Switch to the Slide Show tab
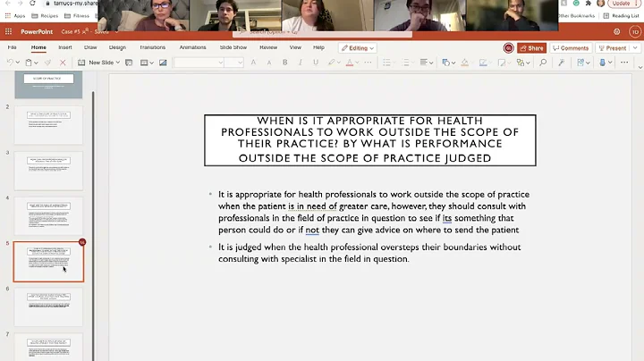644x361 pixels. click(233, 47)
